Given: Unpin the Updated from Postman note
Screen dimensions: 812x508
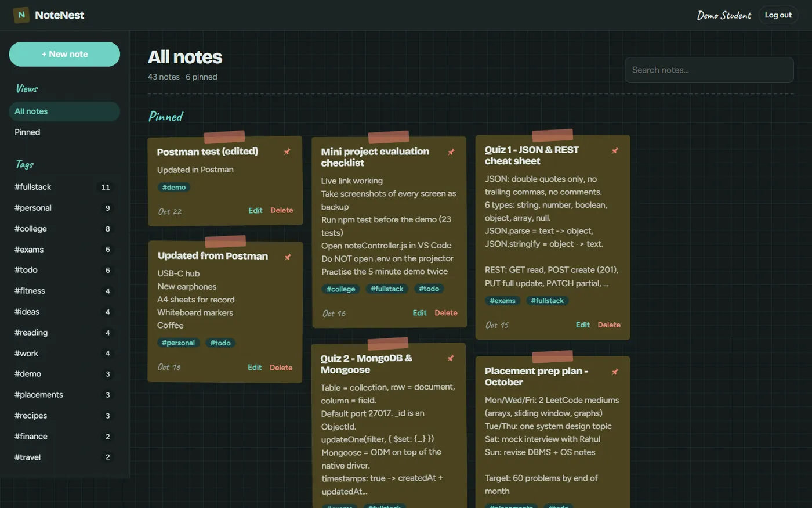Looking at the screenshot, I should [x=288, y=257].
